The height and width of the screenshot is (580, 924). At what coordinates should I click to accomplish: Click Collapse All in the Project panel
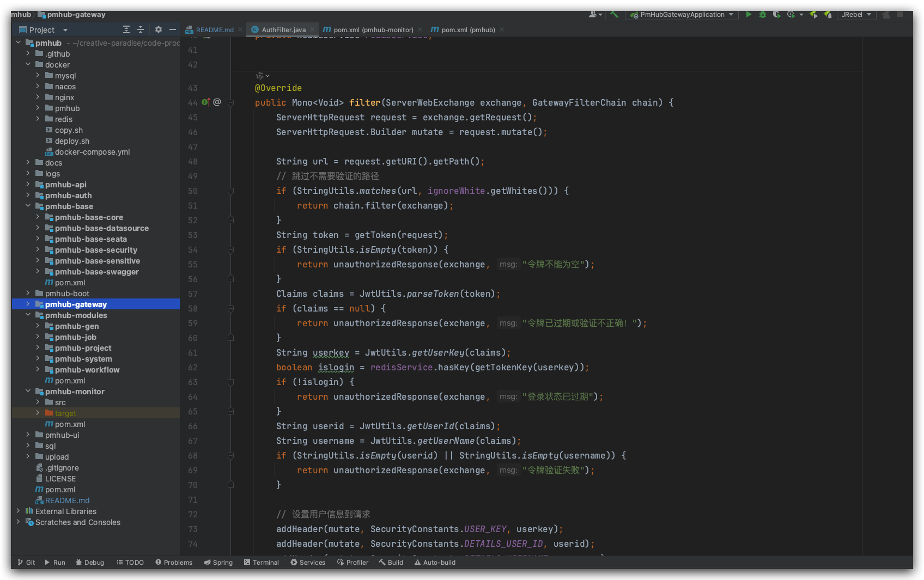pyautogui.click(x=141, y=30)
